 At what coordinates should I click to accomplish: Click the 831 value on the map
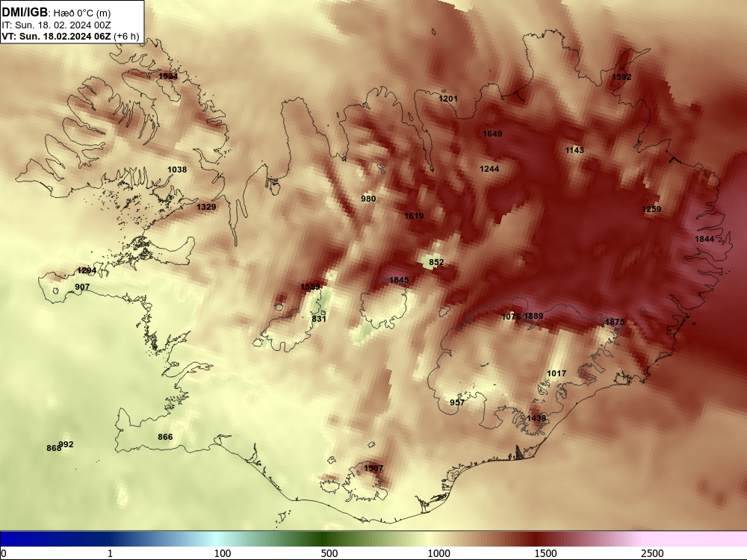tap(319, 319)
